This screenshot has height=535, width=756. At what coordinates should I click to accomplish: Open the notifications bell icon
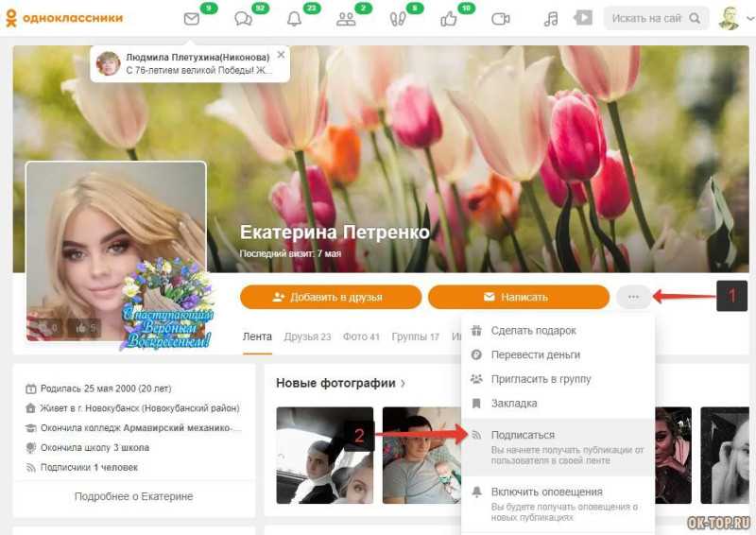294,19
